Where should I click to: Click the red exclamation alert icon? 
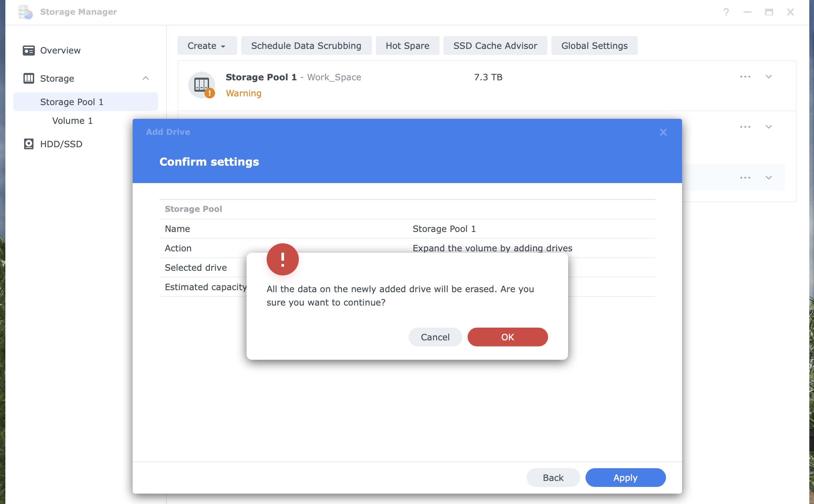point(282,259)
